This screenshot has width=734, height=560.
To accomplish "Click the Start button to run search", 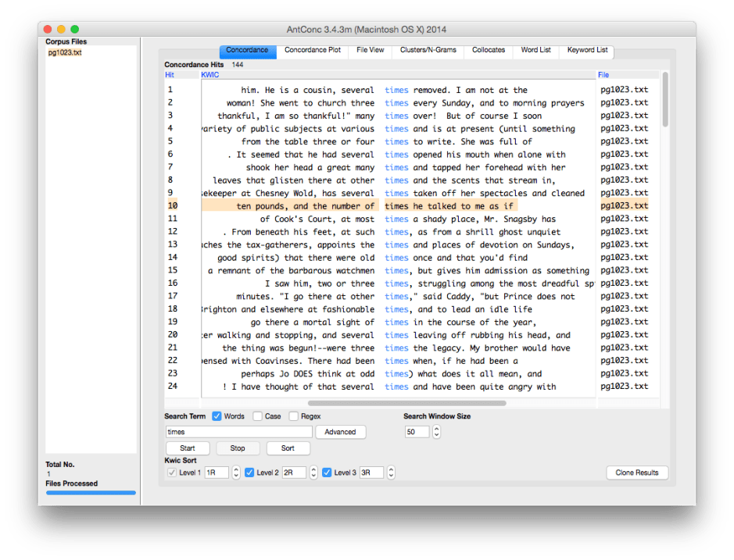I will (188, 448).
